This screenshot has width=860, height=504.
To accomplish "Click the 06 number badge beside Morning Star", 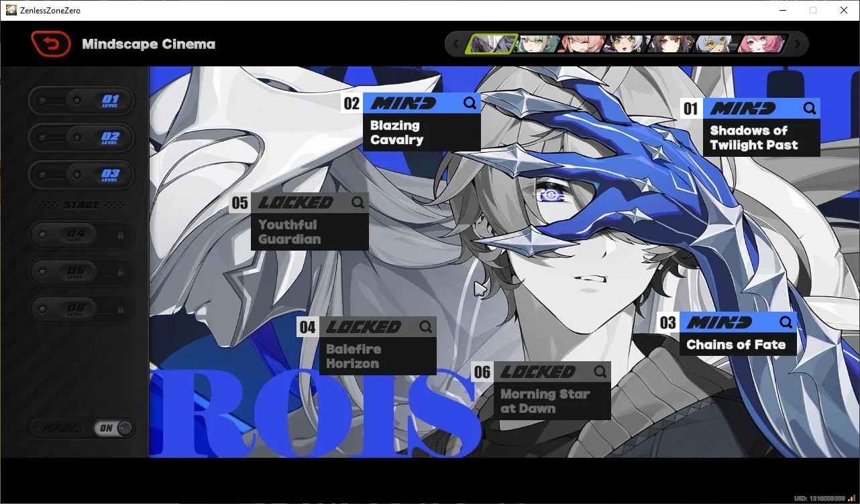I will coord(482,372).
